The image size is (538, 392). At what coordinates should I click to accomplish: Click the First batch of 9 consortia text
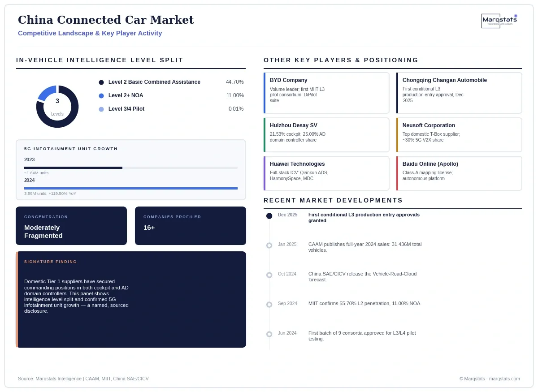[362, 336]
